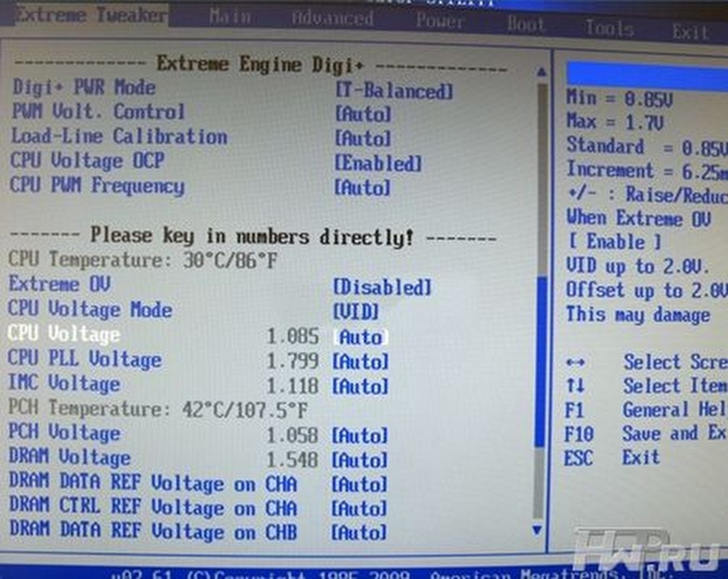The image size is (728, 579).
Task: Select CPU PLL Voltage Auto field
Action: click(x=360, y=362)
